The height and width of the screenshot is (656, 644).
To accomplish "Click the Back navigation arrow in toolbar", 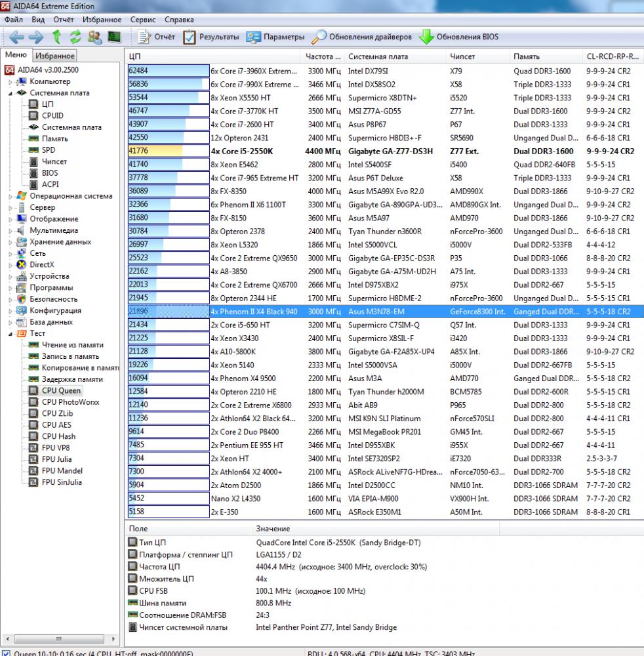I will click(17, 37).
